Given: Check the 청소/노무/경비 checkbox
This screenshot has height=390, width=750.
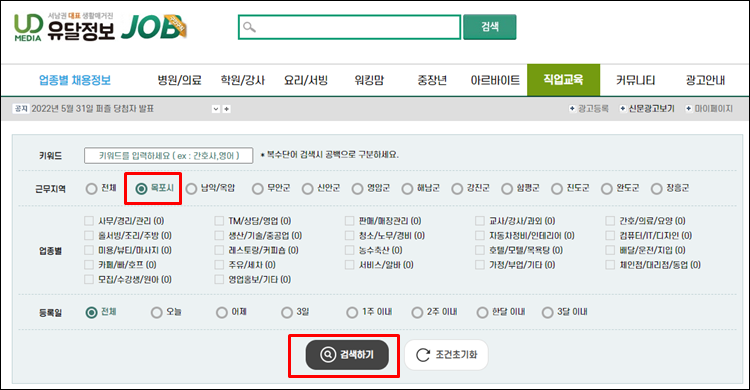Looking at the screenshot, I should coord(350,235).
